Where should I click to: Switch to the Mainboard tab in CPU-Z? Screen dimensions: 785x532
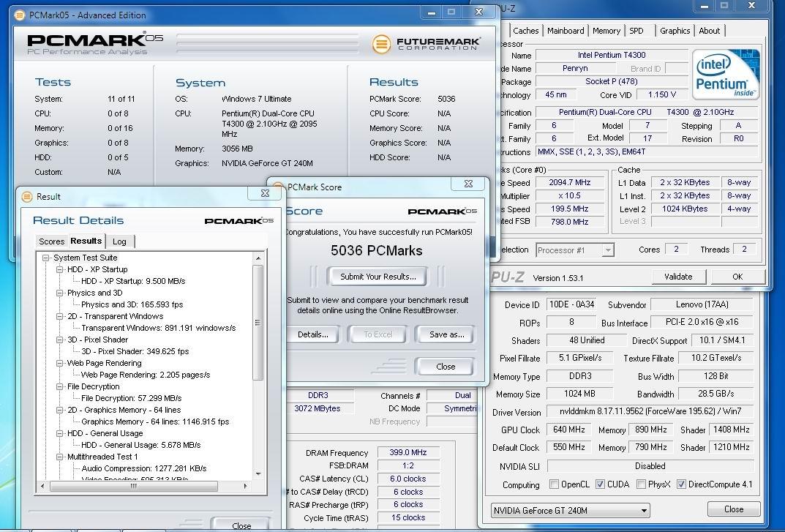click(x=566, y=31)
